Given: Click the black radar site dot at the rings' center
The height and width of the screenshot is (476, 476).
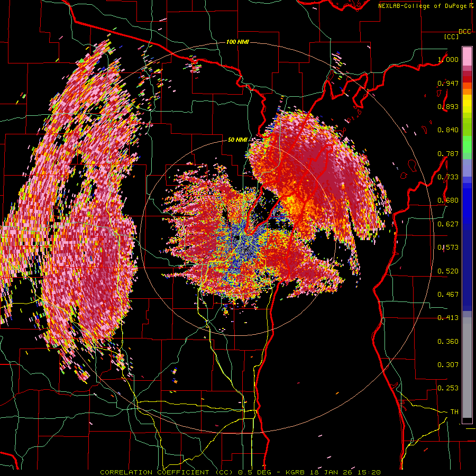Looking at the screenshot, I should point(236,237).
